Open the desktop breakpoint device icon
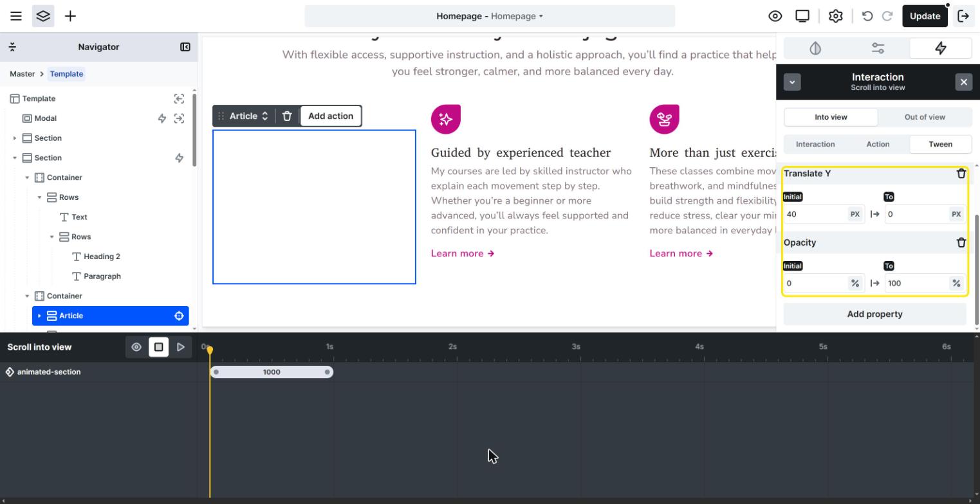980x504 pixels. point(802,16)
